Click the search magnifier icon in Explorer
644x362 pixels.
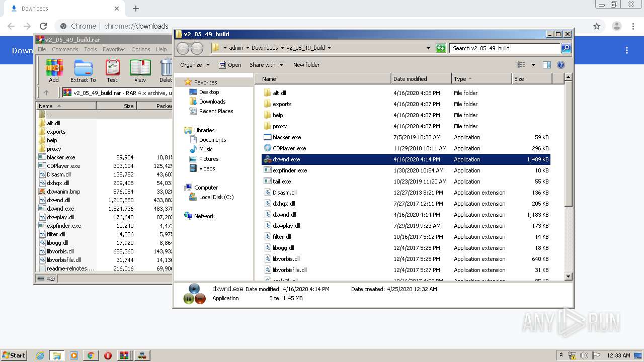[x=566, y=48]
